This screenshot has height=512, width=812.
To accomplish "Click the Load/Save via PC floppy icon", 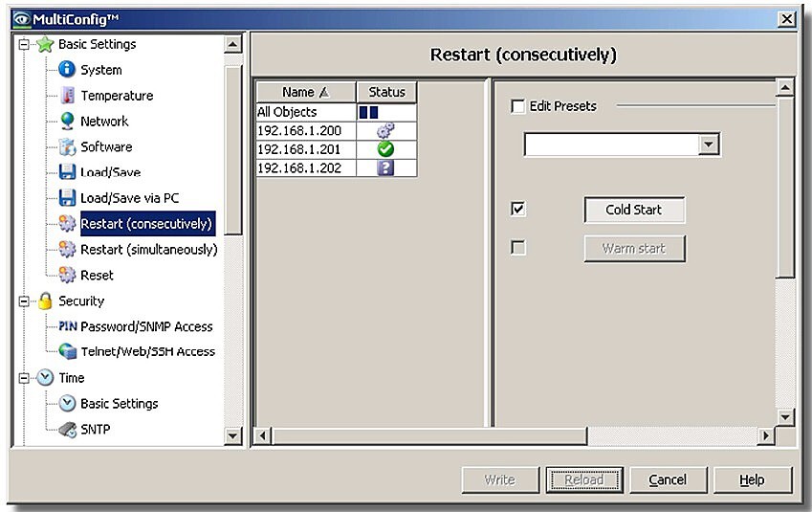I will pyautogui.click(x=67, y=197).
